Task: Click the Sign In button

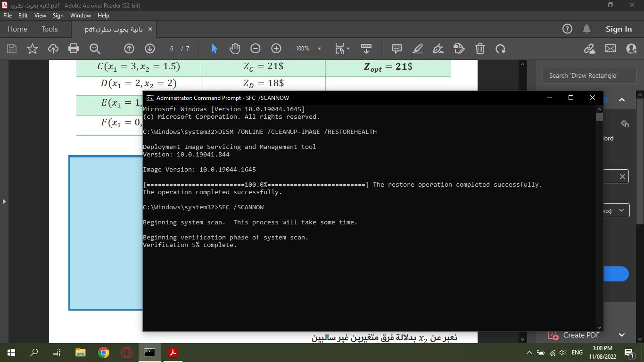Action: coord(619,29)
